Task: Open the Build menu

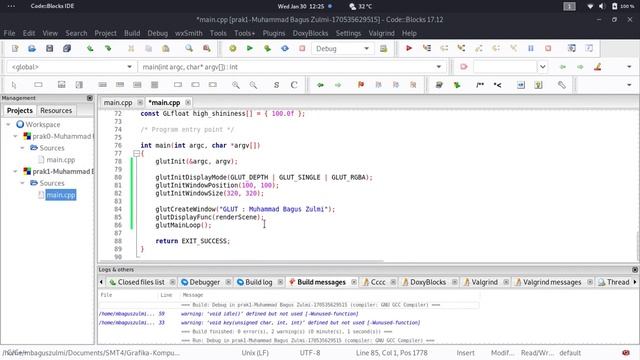Action: point(132,33)
